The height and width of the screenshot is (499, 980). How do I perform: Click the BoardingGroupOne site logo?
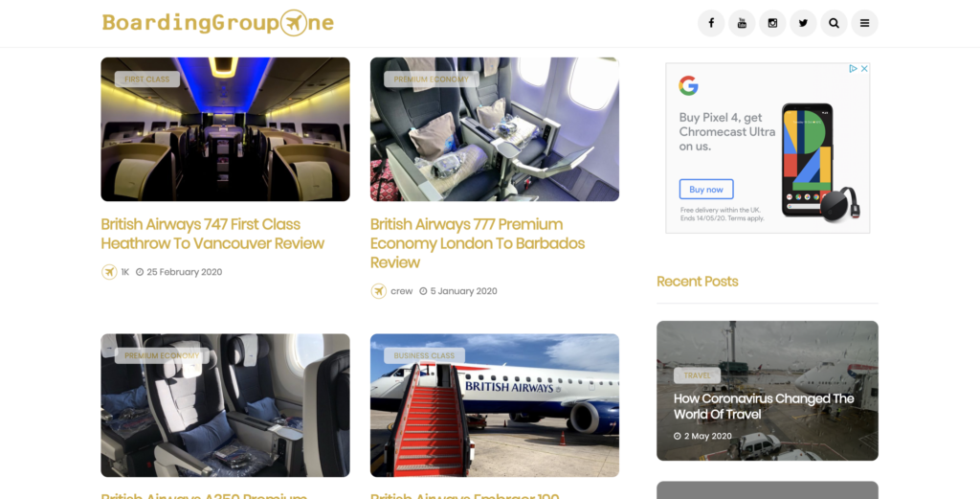218,23
